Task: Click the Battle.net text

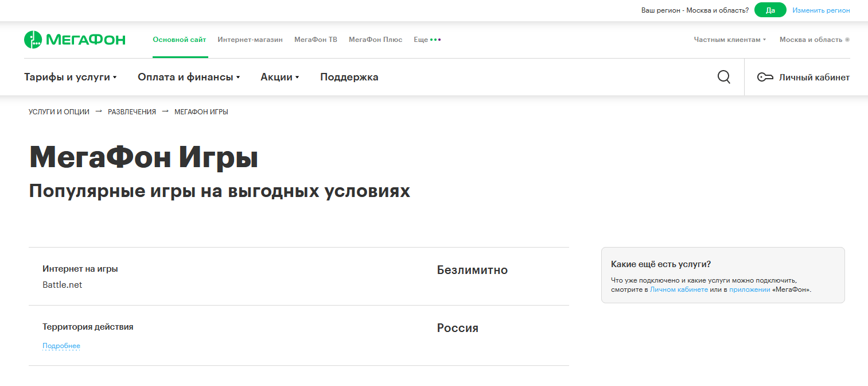Action: [63, 285]
